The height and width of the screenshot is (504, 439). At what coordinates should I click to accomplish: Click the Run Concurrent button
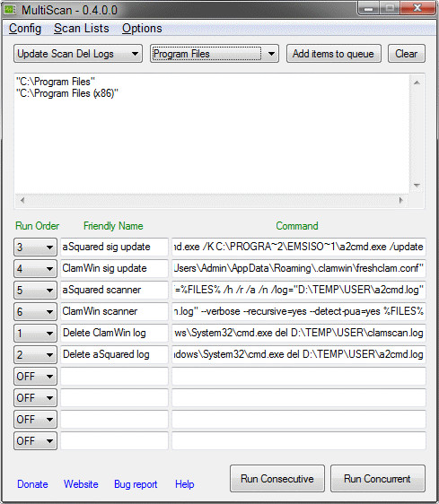pyautogui.click(x=378, y=479)
